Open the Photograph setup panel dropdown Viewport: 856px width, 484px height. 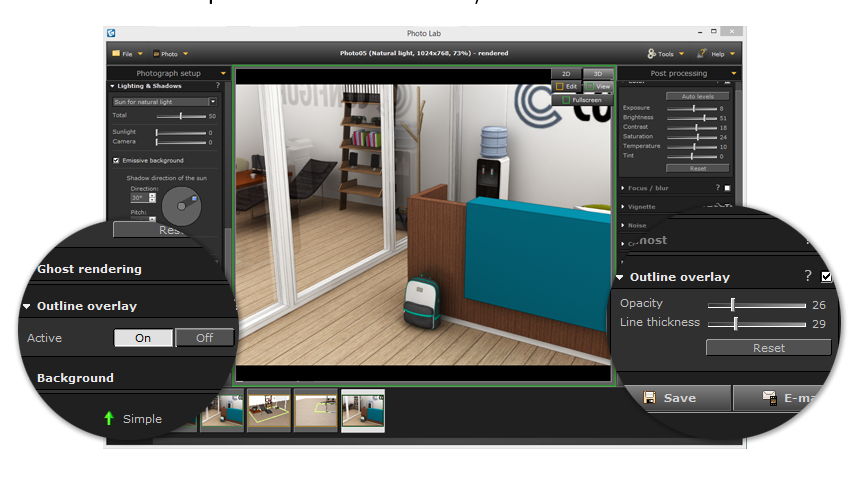click(223, 73)
